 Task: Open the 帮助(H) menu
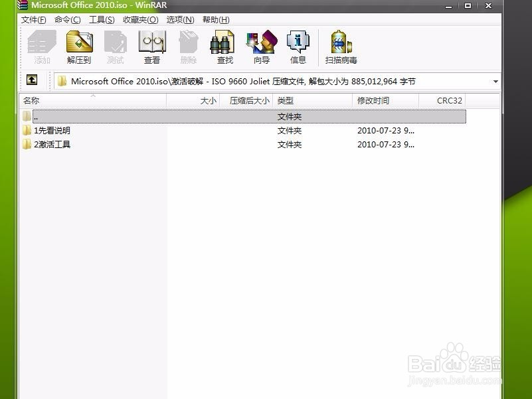[x=216, y=20]
